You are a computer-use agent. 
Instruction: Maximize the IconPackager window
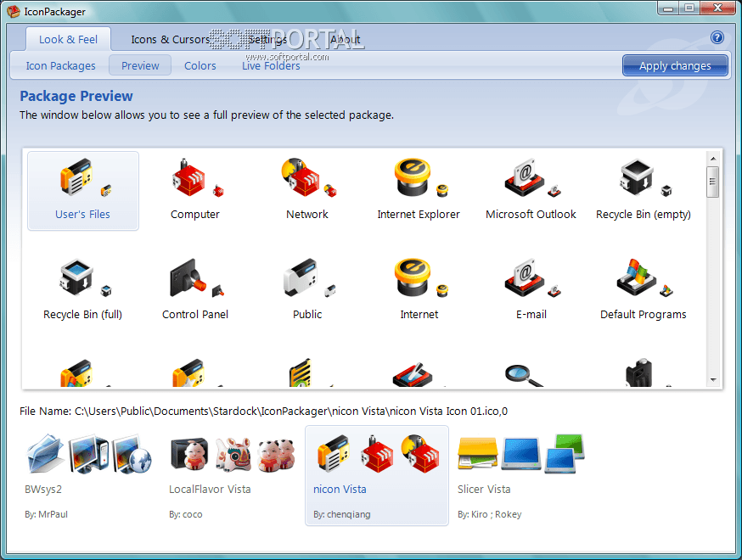click(x=689, y=8)
